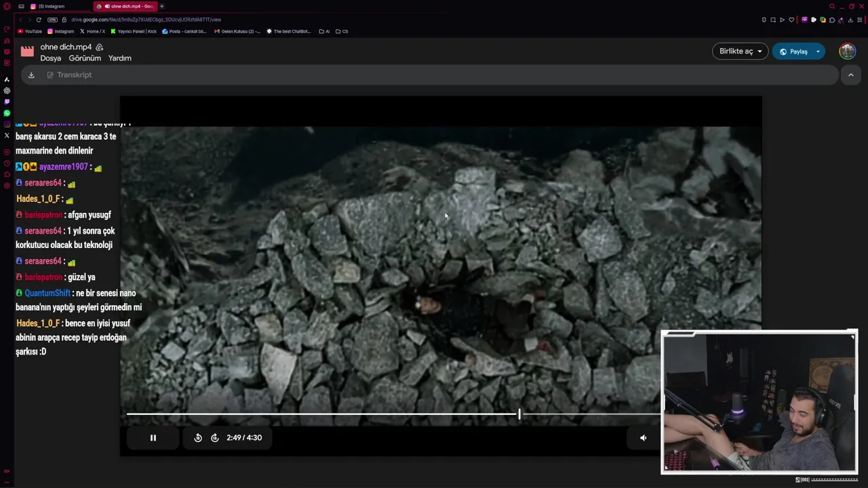Go back to previous page
Screen dimensions: 868x488
pyautogui.click(x=20, y=20)
